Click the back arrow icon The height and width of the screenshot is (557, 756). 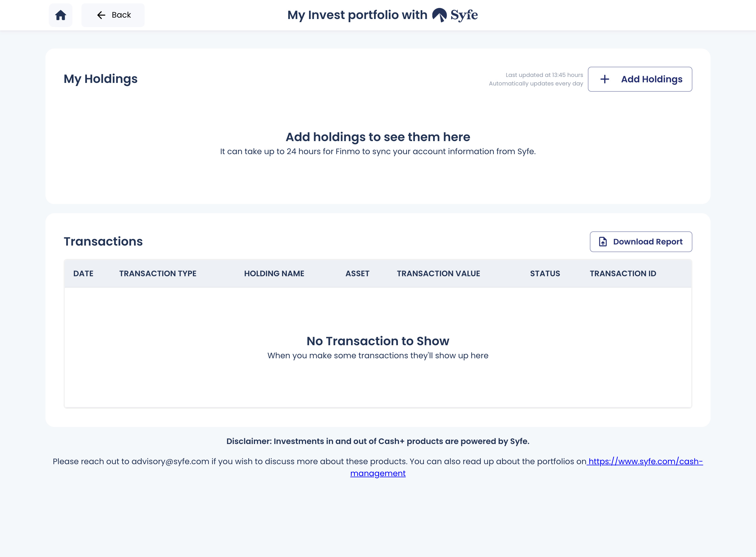(x=101, y=15)
